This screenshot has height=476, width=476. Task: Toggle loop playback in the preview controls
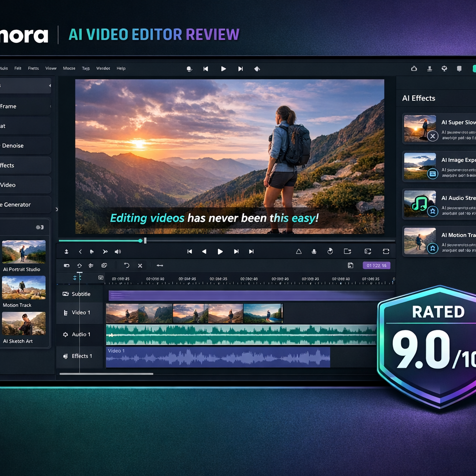(x=386, y=251)
